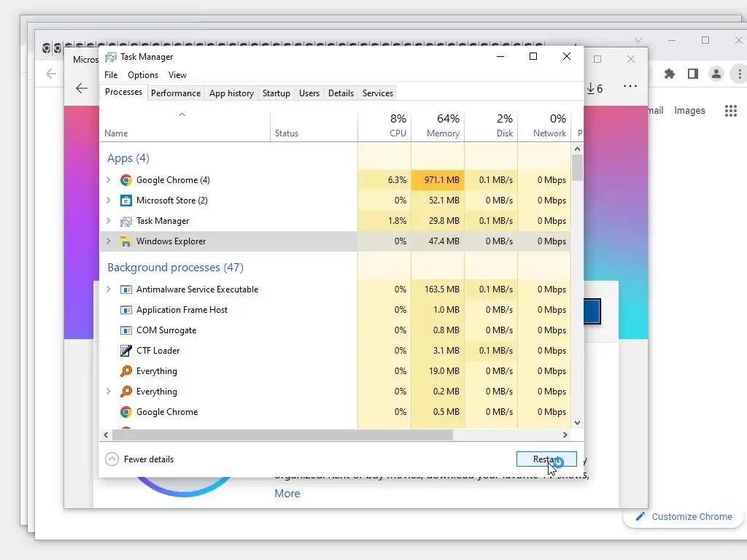Sort by the Network column header

click(544, 126)
